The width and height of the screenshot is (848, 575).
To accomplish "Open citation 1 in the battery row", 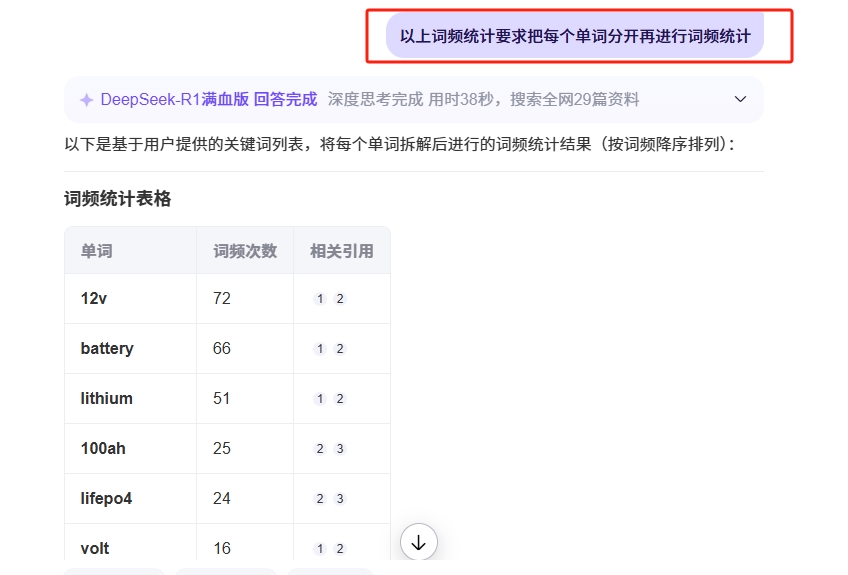I will (x=320, y=349).
